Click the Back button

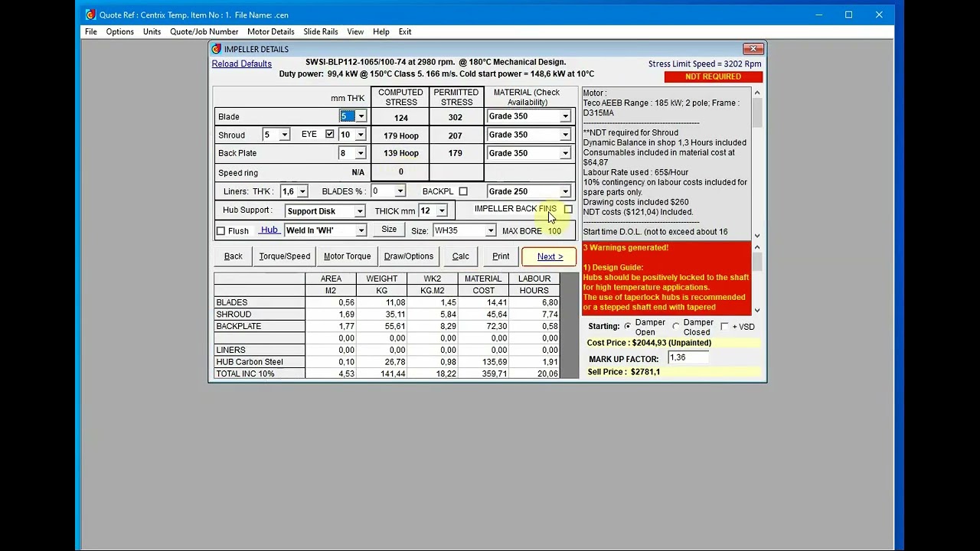(x=234, y=256)
